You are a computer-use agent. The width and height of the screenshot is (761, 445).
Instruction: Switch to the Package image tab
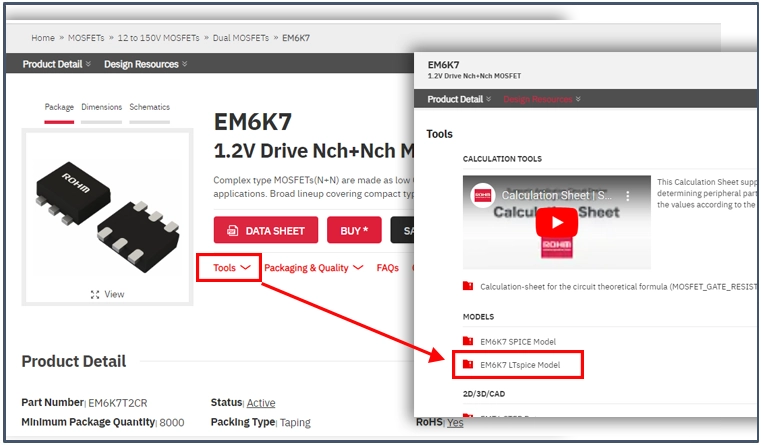point(59,107)
